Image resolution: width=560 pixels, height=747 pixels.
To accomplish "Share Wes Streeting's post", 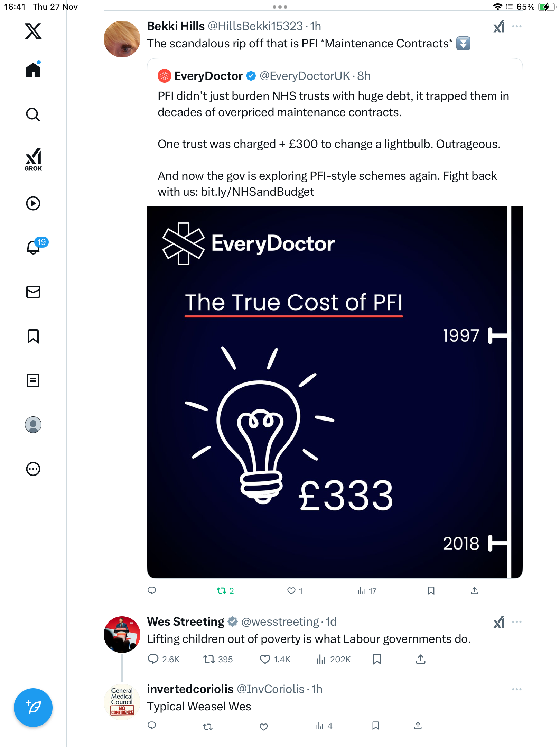I will click(x=420, y=660).
